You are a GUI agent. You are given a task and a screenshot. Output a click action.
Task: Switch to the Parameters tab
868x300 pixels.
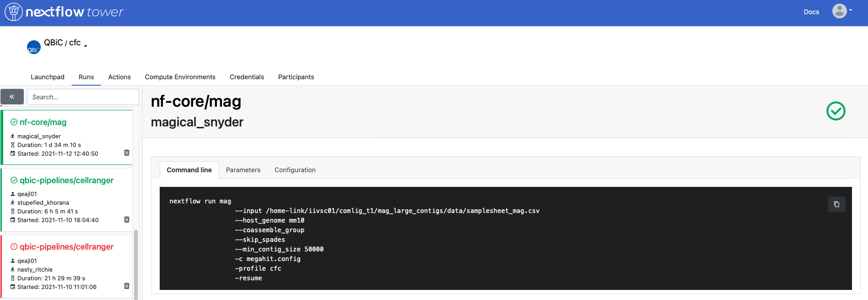(x=243, y=170)
